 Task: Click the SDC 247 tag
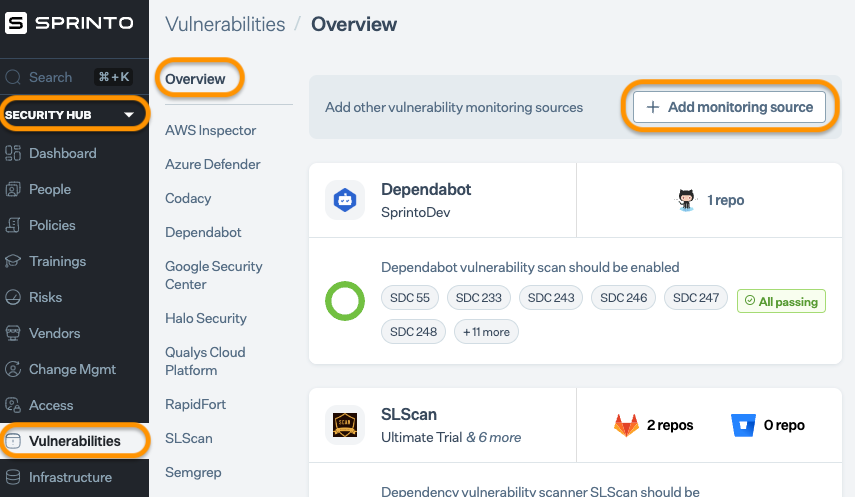(696, 298)
